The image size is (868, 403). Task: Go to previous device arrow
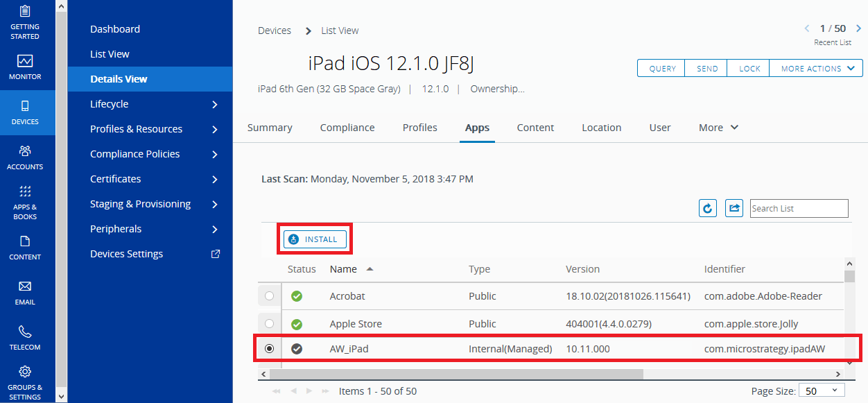(x=807, y=28)
